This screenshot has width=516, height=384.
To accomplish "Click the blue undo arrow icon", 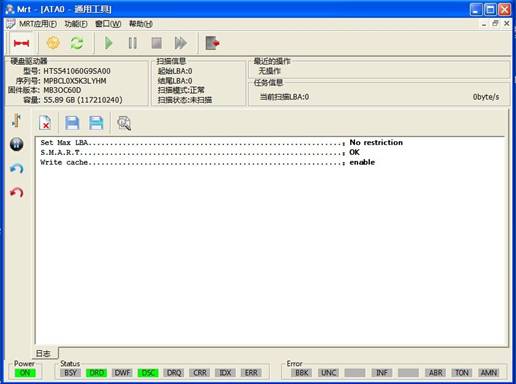I will click(17, 168).
